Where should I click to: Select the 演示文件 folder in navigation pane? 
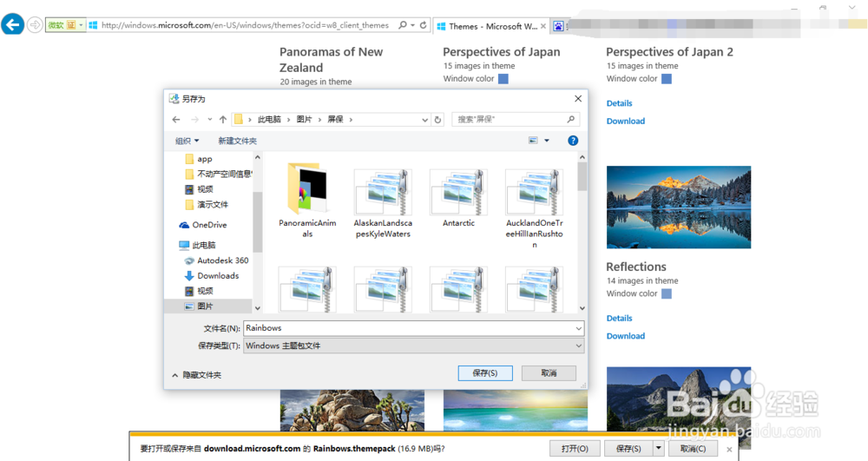(207, 205)
